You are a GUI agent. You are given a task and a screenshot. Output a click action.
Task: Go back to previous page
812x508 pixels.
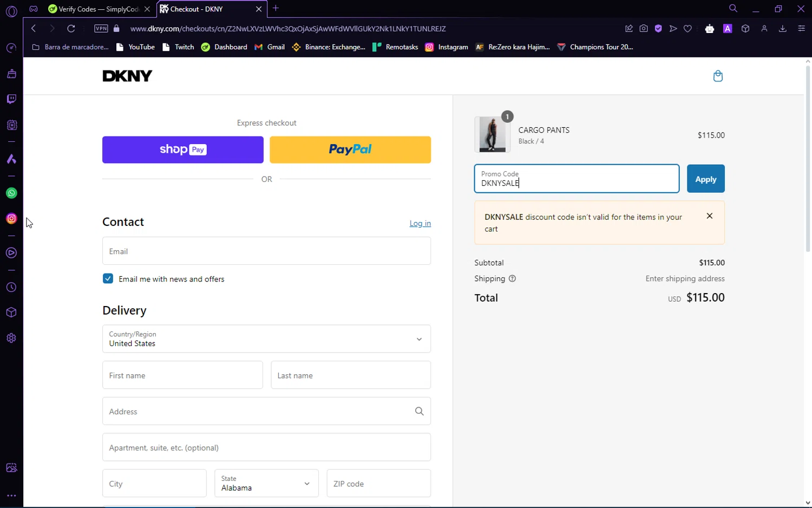click(x=34, y=29)
